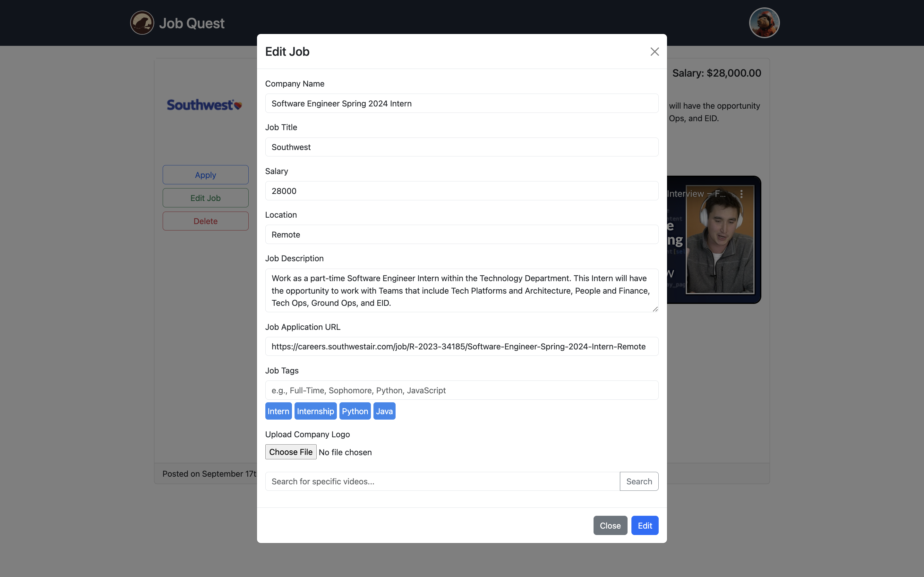
Task: Remove the Intern tag badge
Action: pos(278,411)
